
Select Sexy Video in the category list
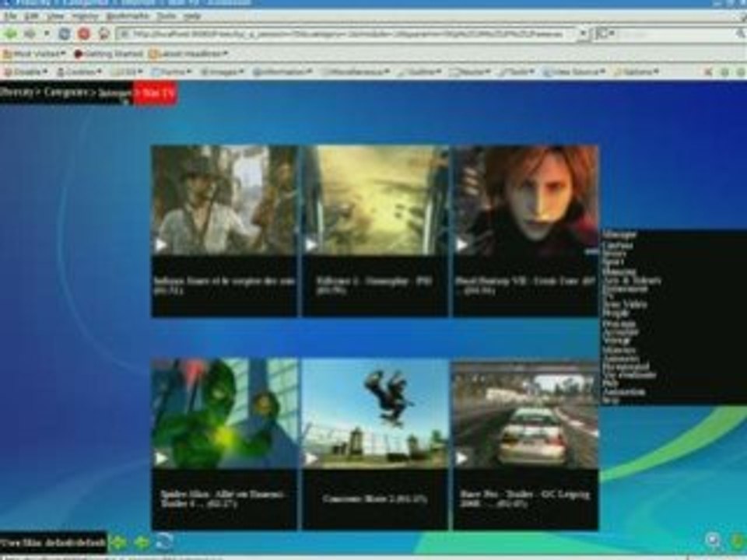[x=625, y=304]
